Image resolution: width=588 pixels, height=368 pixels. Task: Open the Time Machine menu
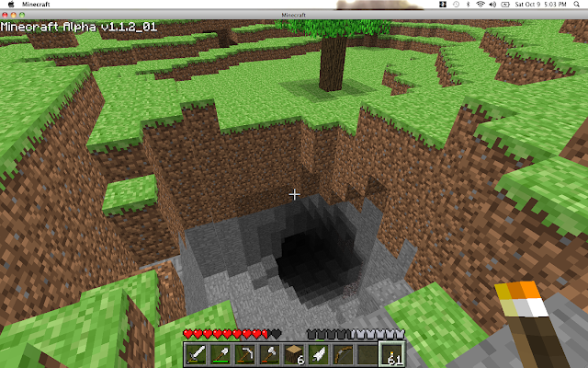[x=456, y=4]
